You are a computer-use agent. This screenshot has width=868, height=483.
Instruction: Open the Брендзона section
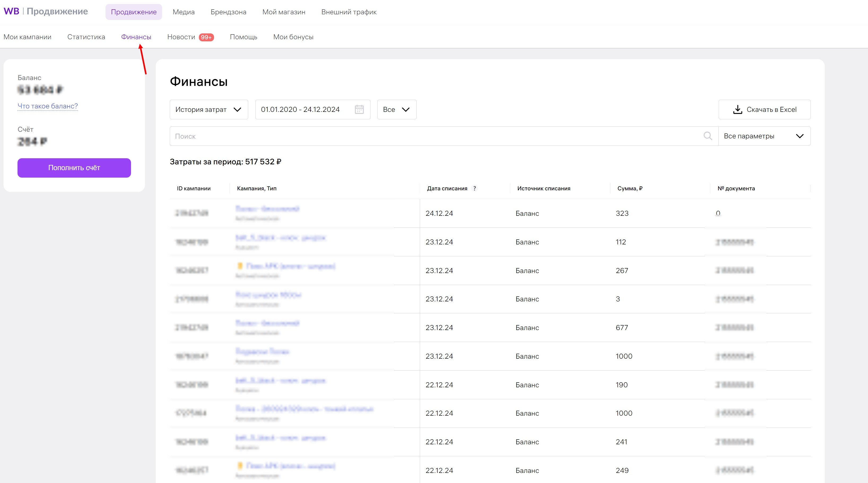tap(228, 12)
